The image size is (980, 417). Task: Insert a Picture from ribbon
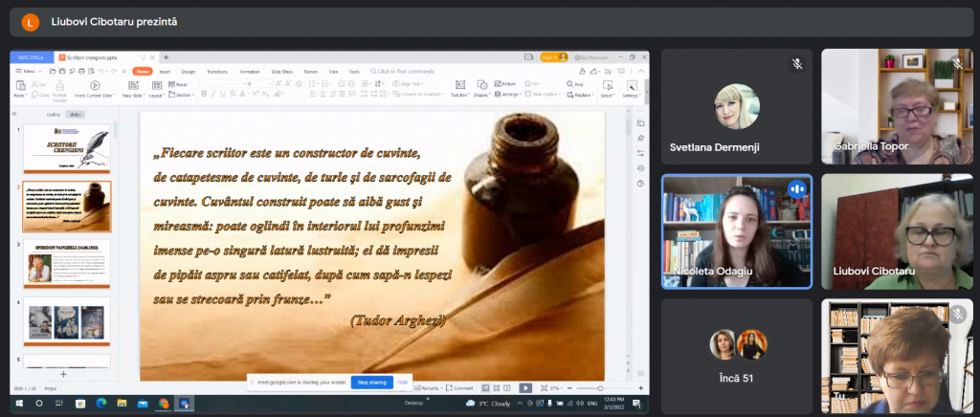(x=505, y=83)
